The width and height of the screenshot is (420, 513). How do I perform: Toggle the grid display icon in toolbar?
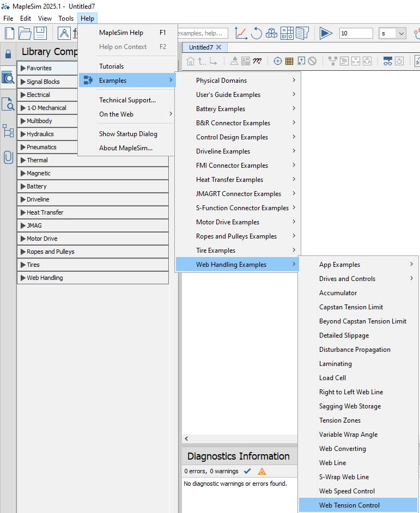289,61
